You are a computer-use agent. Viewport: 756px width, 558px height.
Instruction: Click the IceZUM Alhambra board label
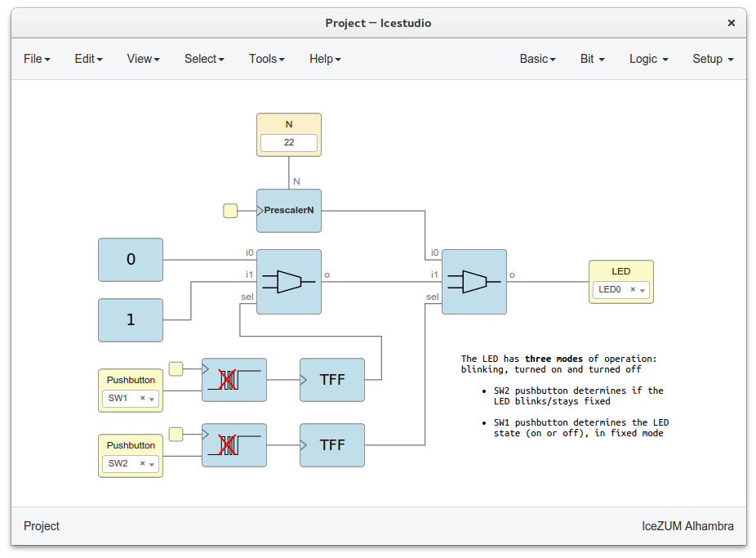tap(687, 526)
